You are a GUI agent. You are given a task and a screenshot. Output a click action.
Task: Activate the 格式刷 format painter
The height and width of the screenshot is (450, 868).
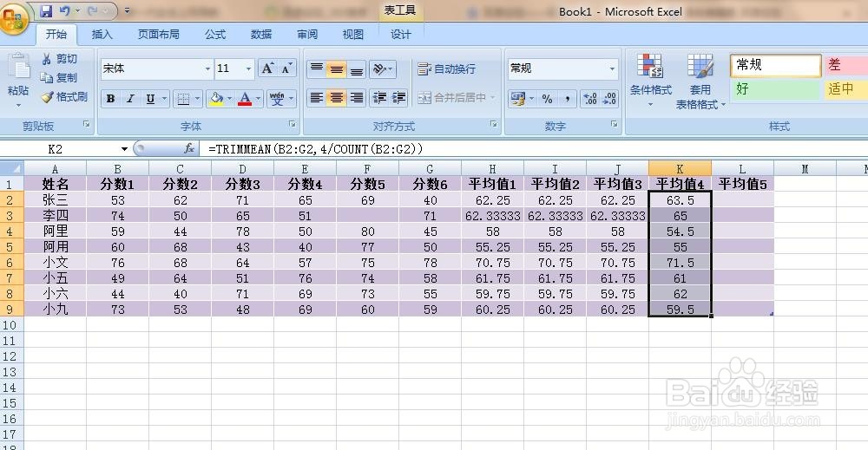(x=65, y=97)
